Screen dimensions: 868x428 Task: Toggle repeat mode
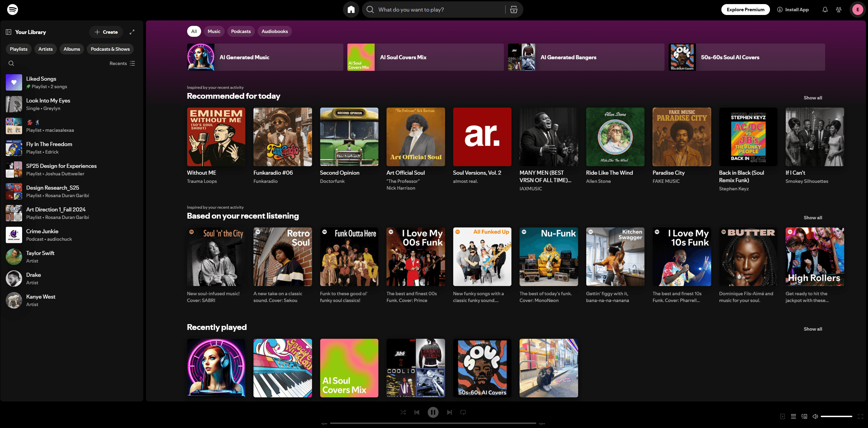[x=463, y=412]
